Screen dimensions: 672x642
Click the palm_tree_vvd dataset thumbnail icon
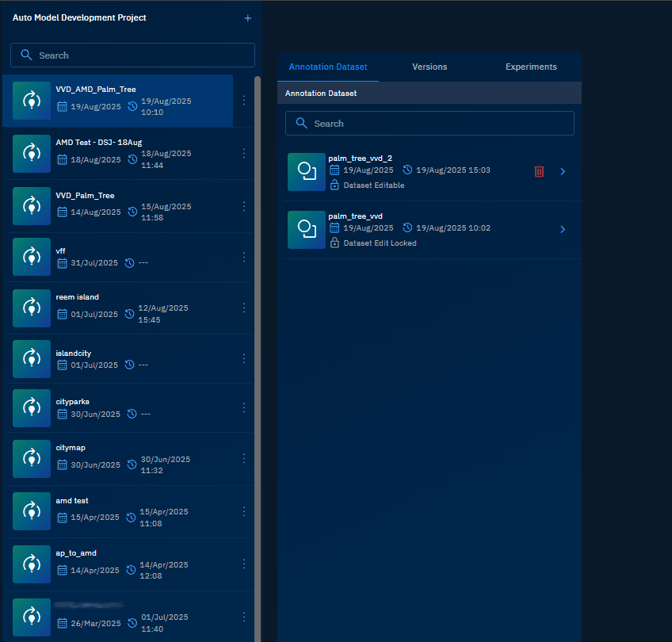[306, 229]
